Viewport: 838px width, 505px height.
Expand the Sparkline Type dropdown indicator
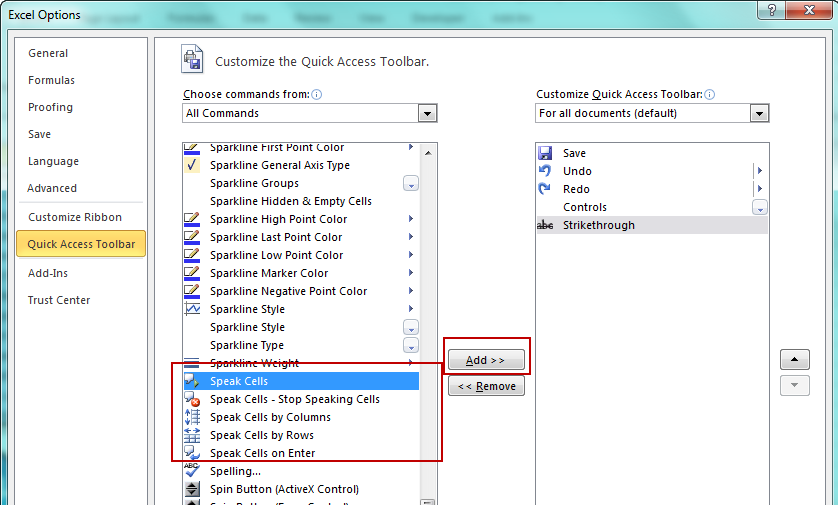pyautogui.click(x=410, y=345)
